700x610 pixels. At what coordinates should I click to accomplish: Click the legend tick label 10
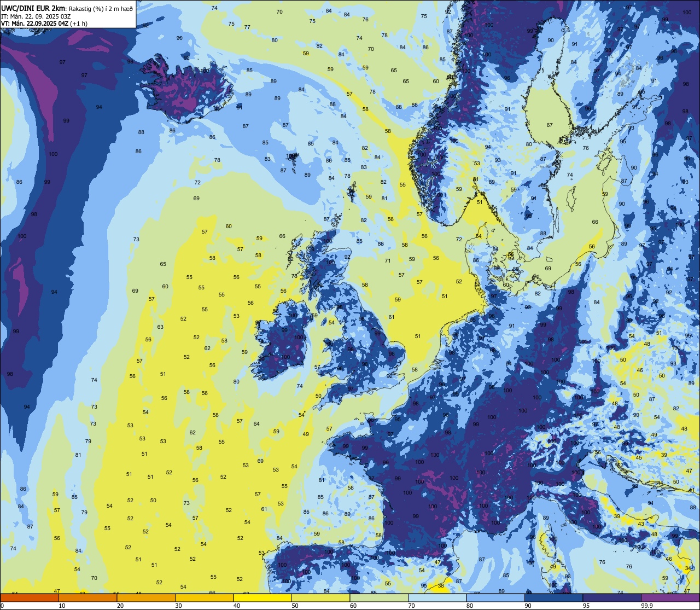pyautogui.click(x=62, y=606)
